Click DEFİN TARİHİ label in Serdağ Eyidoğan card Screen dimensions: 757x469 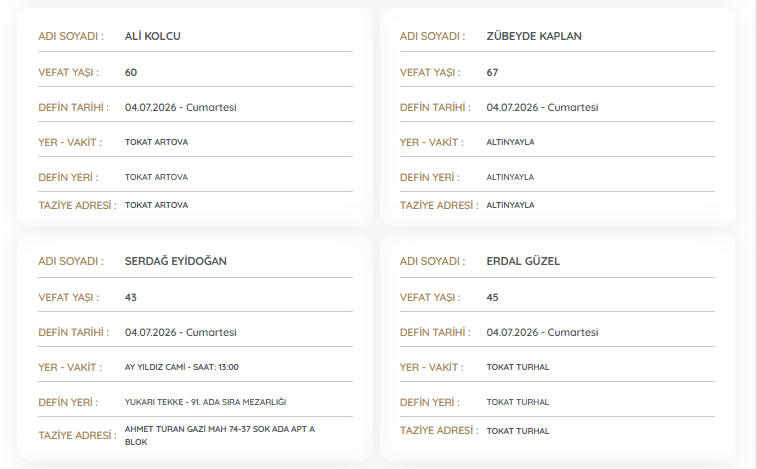point(73,332)
